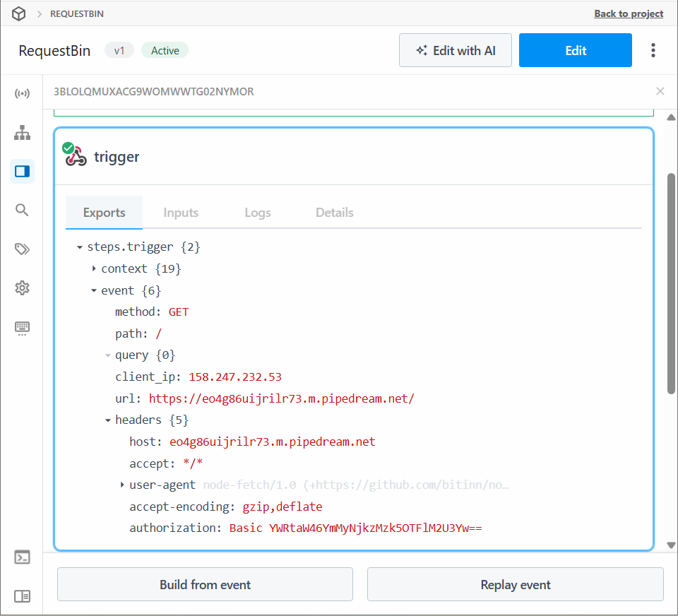678x616 pixels.
Task: Click the keyboard shortcuts icon
Action: pyautogui.click(x=22, y=327)
